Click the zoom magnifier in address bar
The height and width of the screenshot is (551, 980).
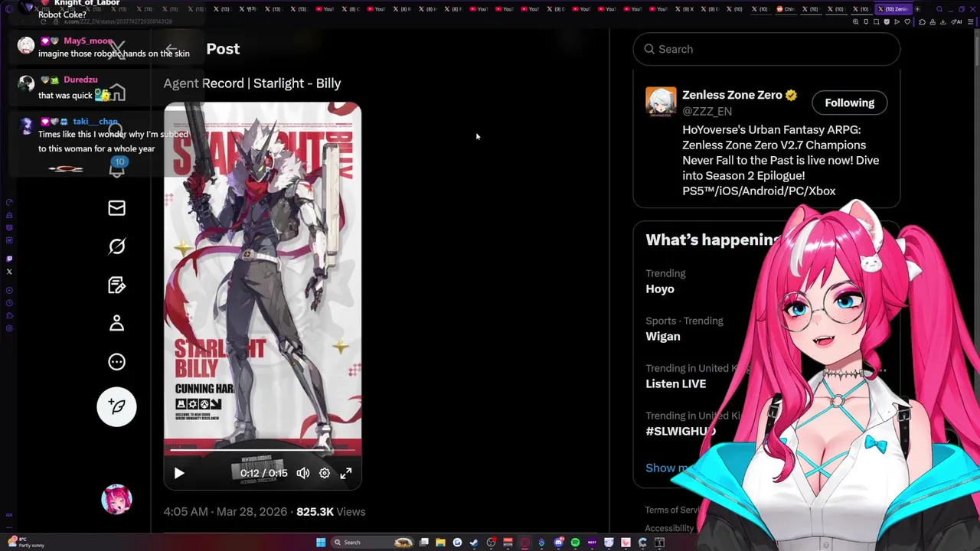click(x=855, y=22)
